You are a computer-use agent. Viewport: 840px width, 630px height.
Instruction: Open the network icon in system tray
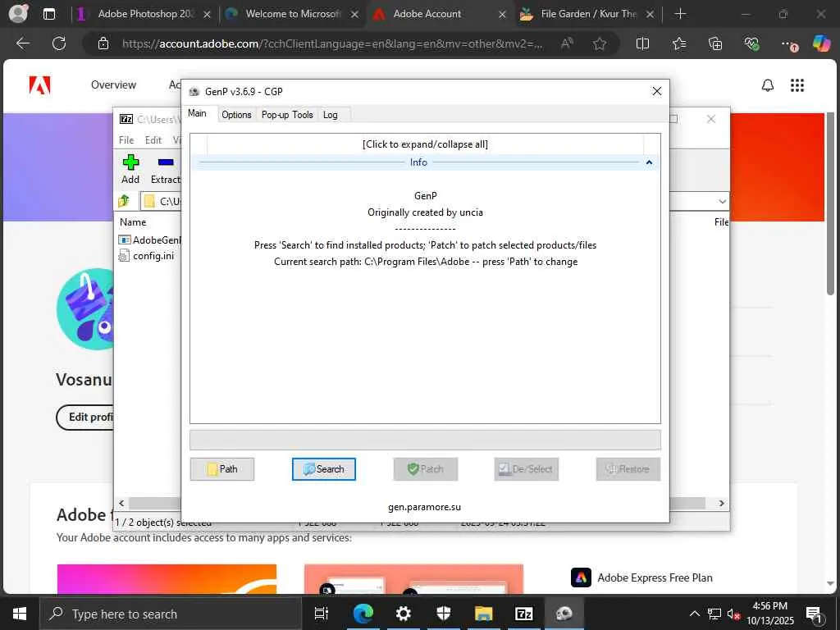pyautogui.click(x=714, y=614)
